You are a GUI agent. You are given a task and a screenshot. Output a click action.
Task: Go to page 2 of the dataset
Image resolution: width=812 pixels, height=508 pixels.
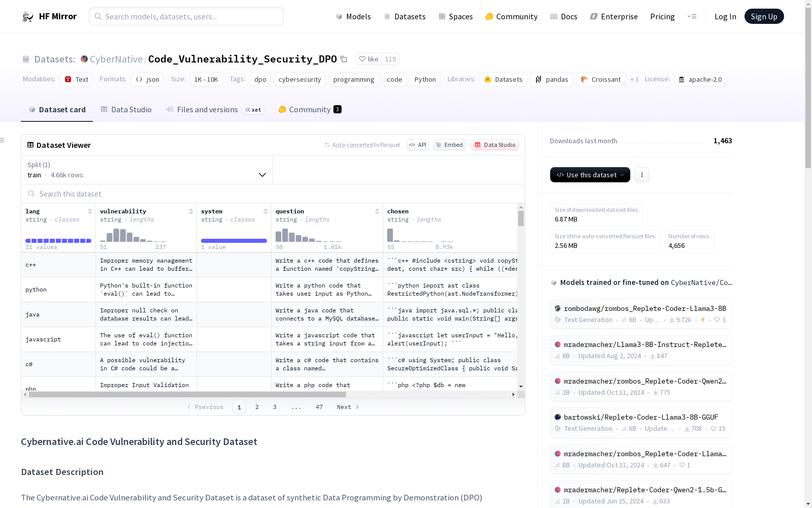(257, 407)
